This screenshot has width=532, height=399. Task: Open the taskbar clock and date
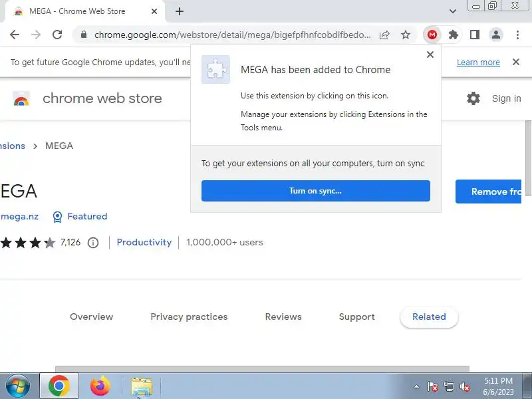click(x=498, y=386)
